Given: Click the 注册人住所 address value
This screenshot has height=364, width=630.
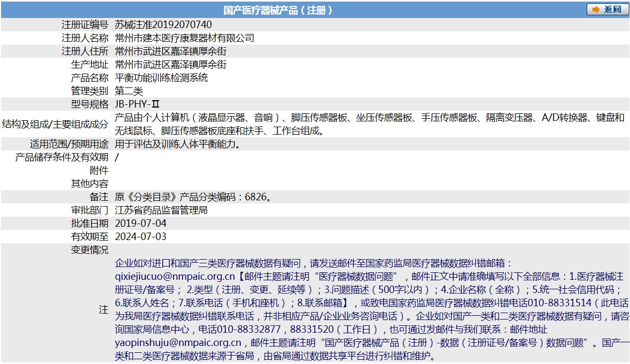Looking at the screenshot, I should [171, 51].
